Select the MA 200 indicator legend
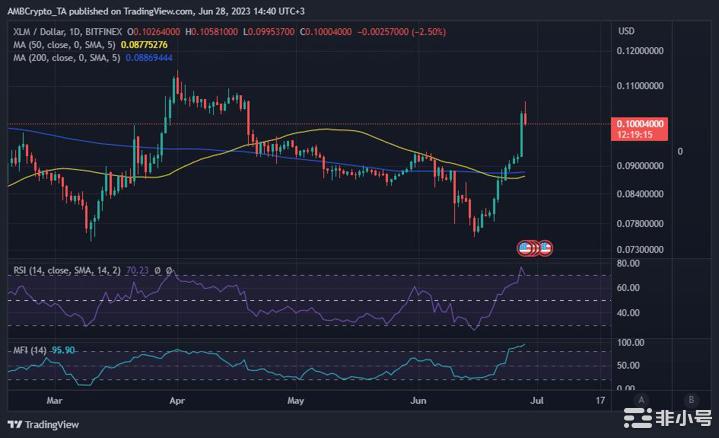The width and height of the screenshot is (719, 438). (64, 58)
